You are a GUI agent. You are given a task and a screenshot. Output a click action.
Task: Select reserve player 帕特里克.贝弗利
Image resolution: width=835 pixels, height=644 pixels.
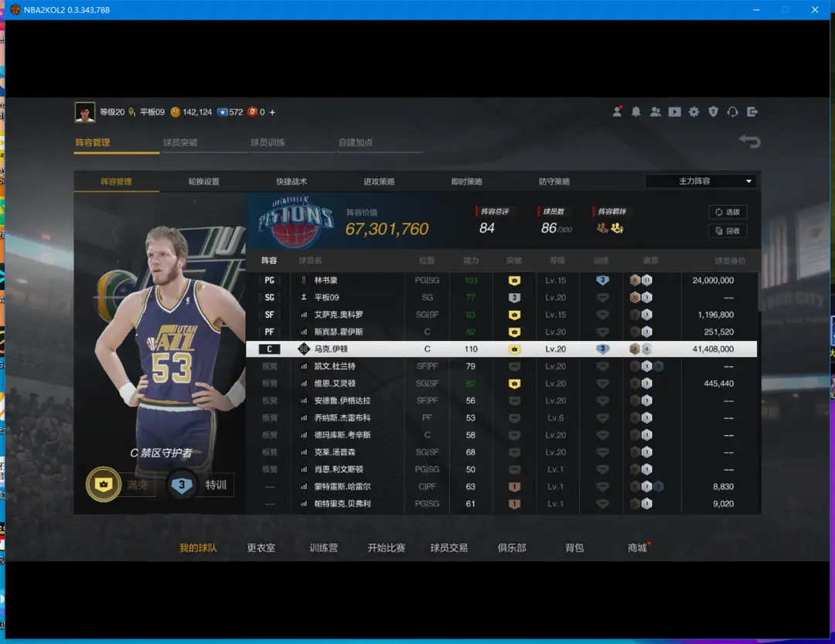(501, 503)
